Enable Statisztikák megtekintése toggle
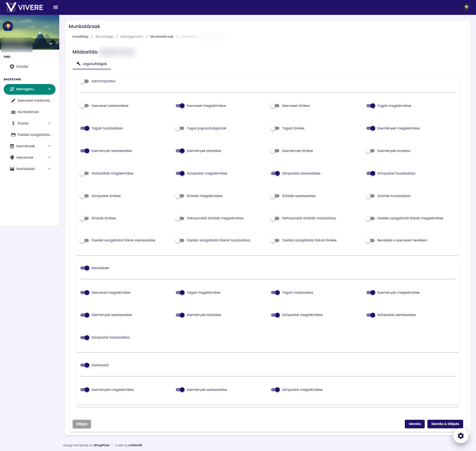Image resolution: width=476 pixels, height=451 pixels. click(84, 173)
